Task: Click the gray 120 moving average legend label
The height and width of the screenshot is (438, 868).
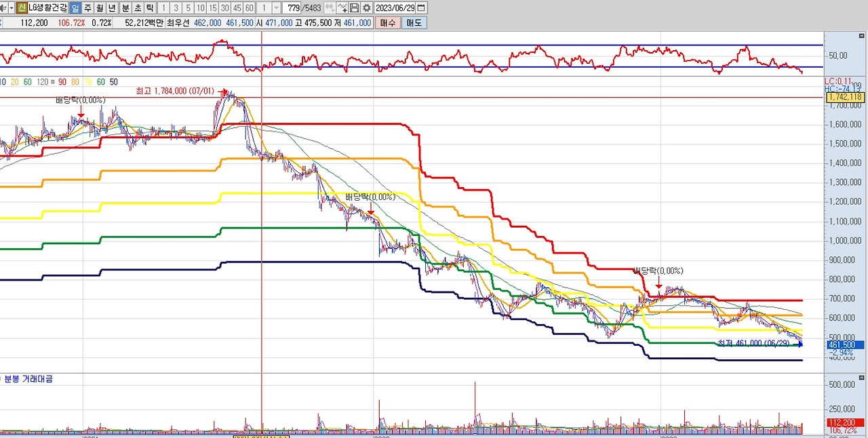Action: [x=42, y=82]
